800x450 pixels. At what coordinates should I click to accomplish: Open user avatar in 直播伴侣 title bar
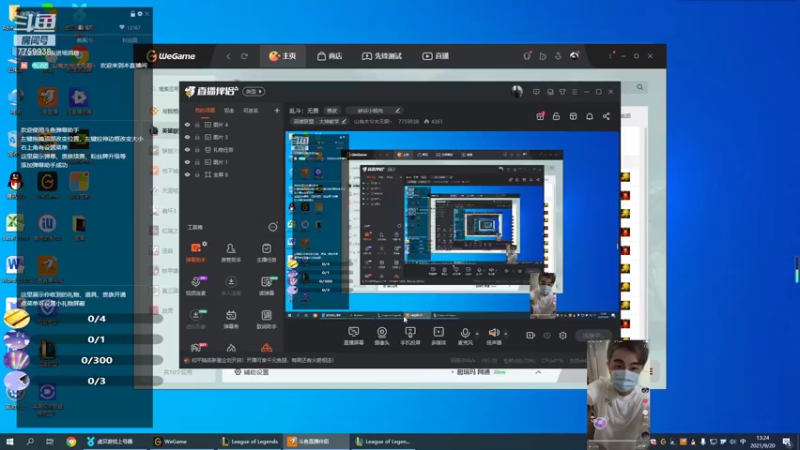[517, 91]
